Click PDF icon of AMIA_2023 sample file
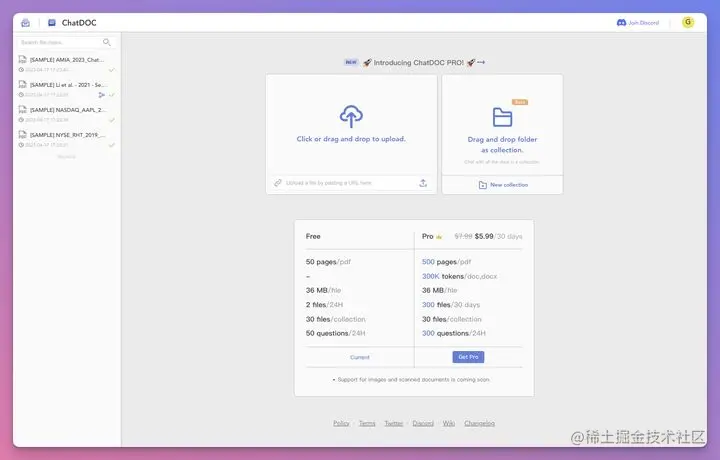The image size is (720, 460). (x=22, y=59)
